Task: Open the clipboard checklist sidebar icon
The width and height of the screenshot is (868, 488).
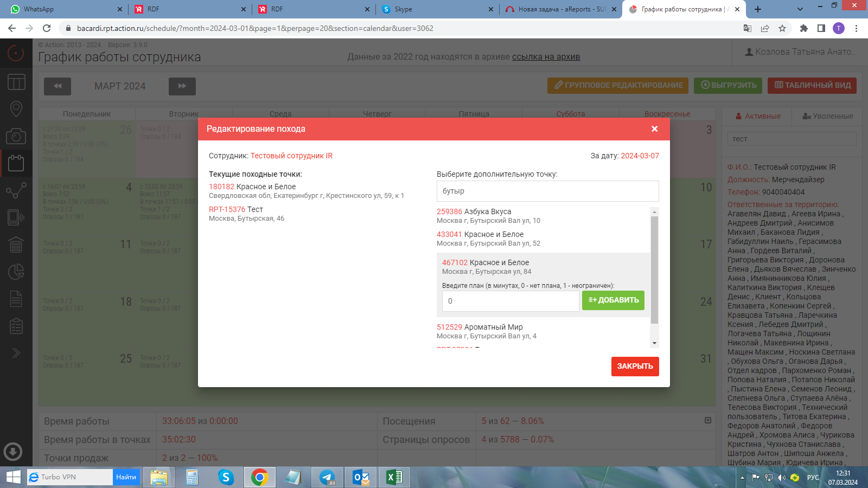Action: pyautogui.click(x=16, y=326)
